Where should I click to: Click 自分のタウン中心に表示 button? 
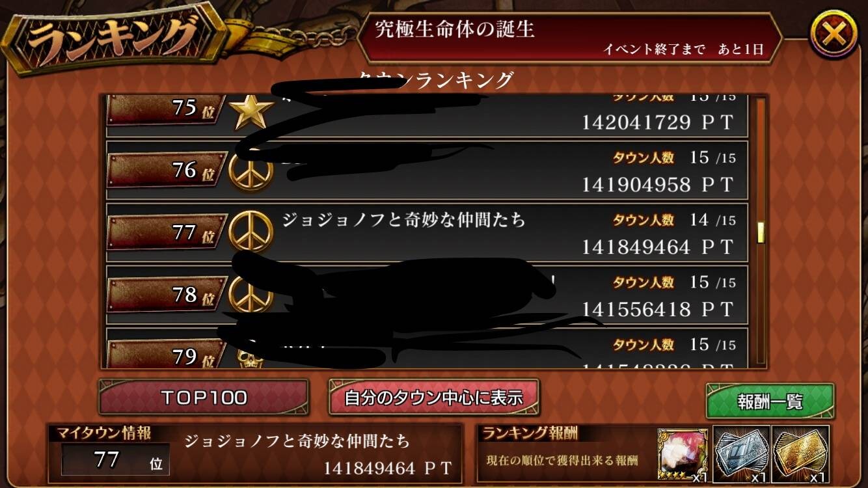click(x=434, y=398)
